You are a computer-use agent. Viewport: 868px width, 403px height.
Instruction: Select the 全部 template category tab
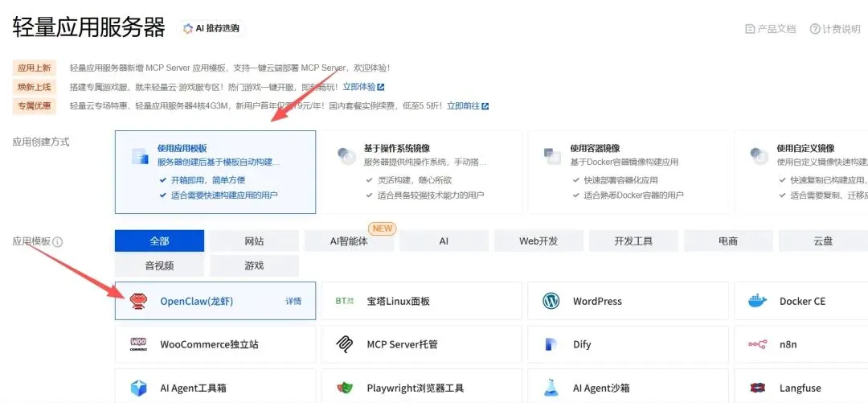coord(159,241)
